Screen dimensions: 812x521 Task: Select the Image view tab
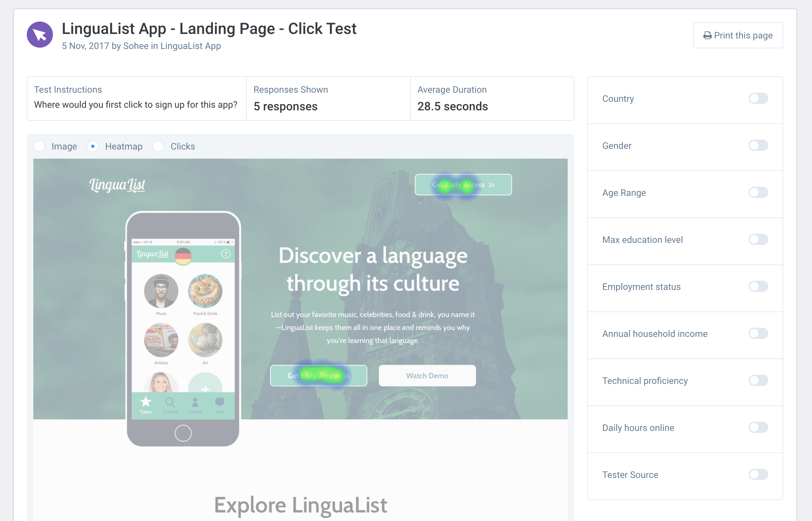click(41, 146)
